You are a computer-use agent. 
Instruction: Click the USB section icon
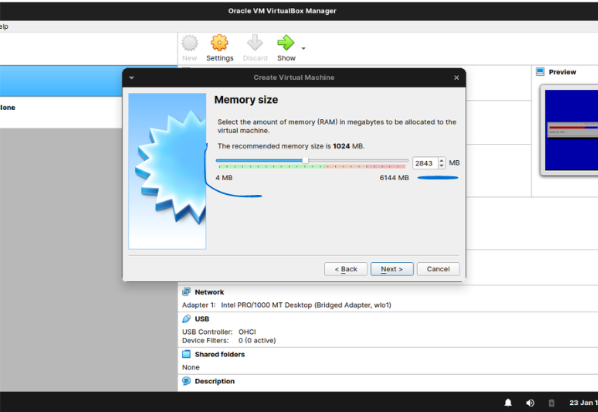pos(186,319)
